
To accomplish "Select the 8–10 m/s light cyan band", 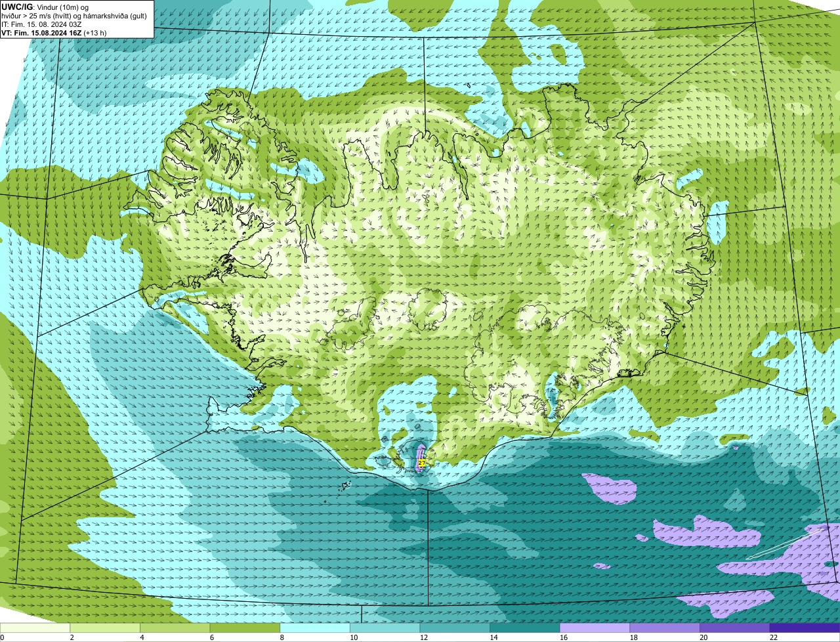I will click(x=315, y=628).
